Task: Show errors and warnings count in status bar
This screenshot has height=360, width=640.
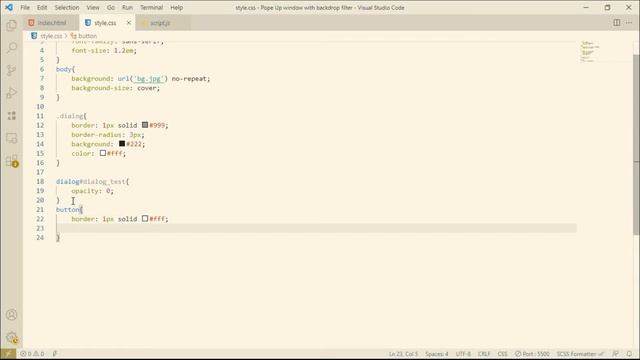Action: pyautogui.click(x=32, y=354)
